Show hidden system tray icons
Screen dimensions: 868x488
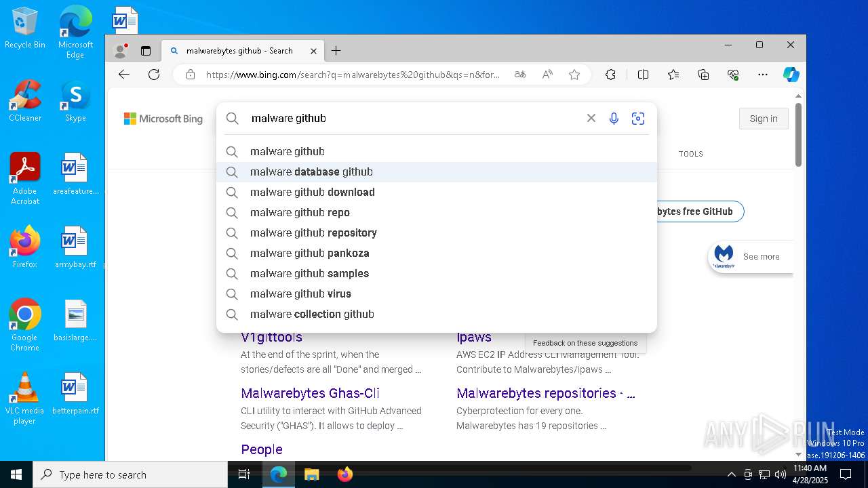(x=731, y=474)
